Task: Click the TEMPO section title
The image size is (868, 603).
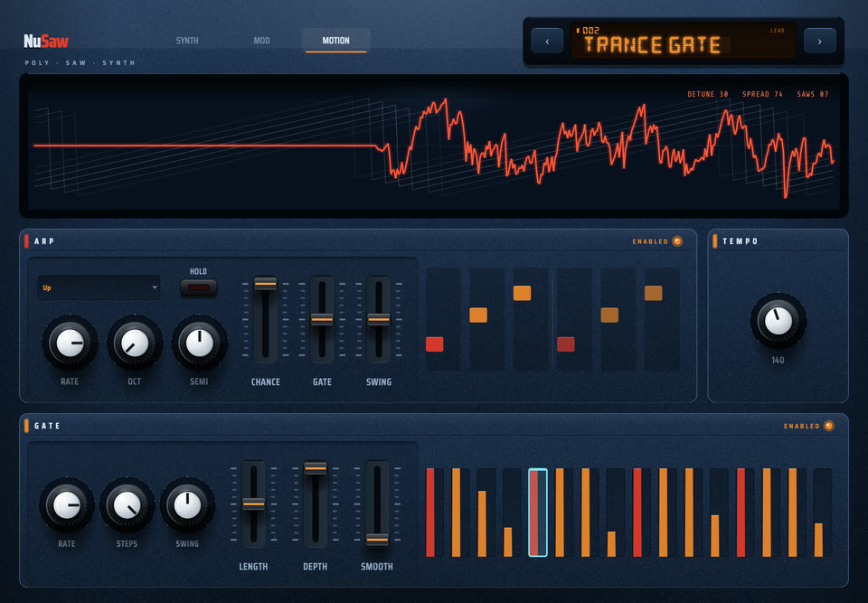Action: [x=741, y=241]
